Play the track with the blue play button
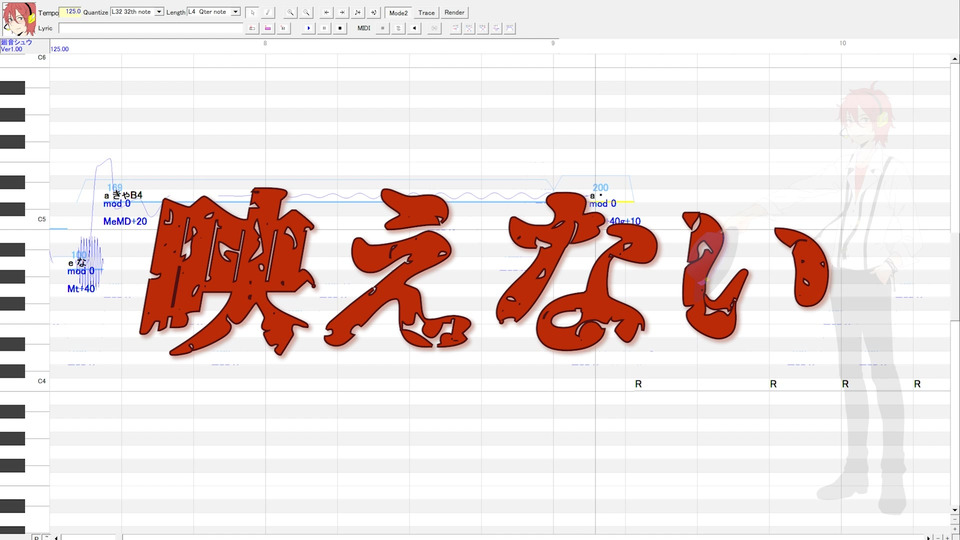The image size is (960, 540). [308, 28]
